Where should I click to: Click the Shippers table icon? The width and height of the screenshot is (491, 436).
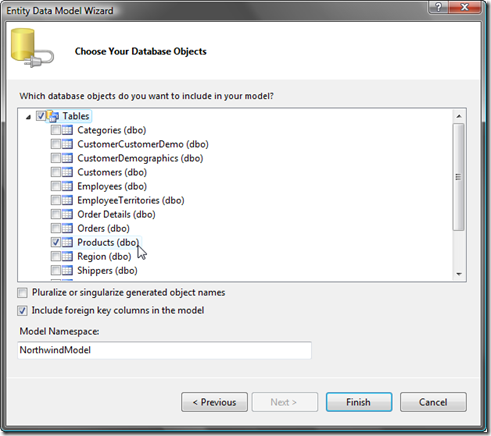[67, 270]
